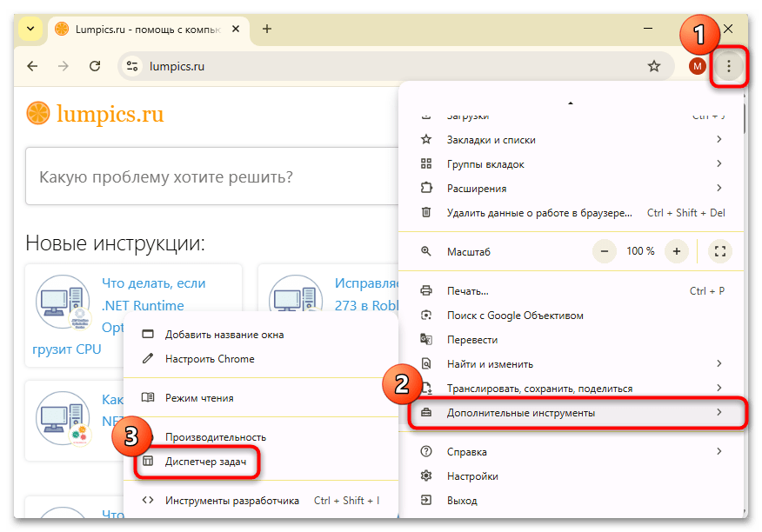Screen dimensions: 762x532
Task: Increase zoom with the plus button
Action: pyautogui.click(x=677, y=251)
